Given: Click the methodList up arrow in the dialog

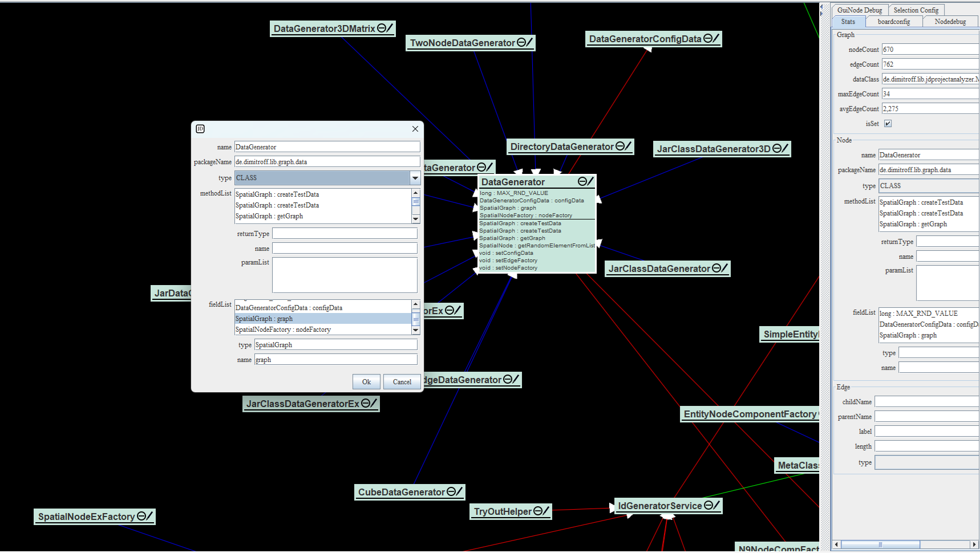Looking at the screenshot, I should [416, 193].
